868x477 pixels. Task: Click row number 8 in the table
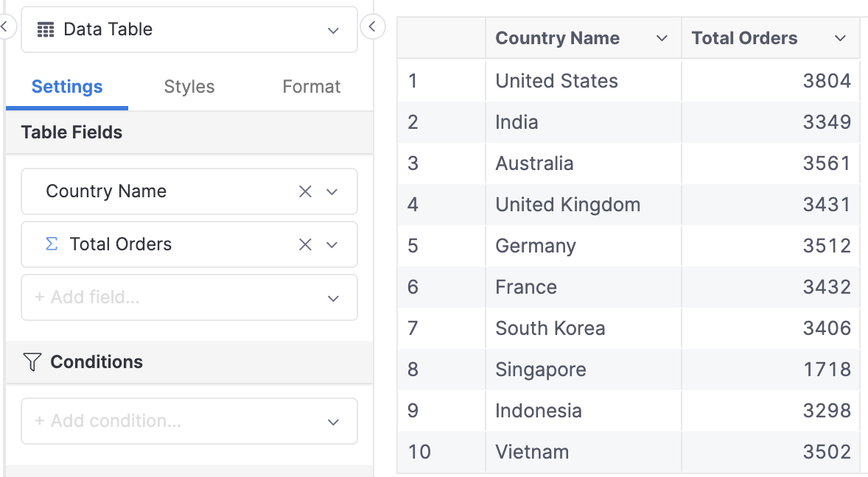tap(413, 370)
